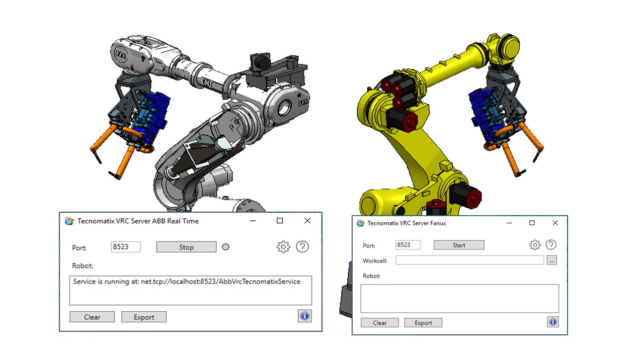Click the ABB window title bar app icon
This screenshot has height=362, width=644.
(69, 221)
